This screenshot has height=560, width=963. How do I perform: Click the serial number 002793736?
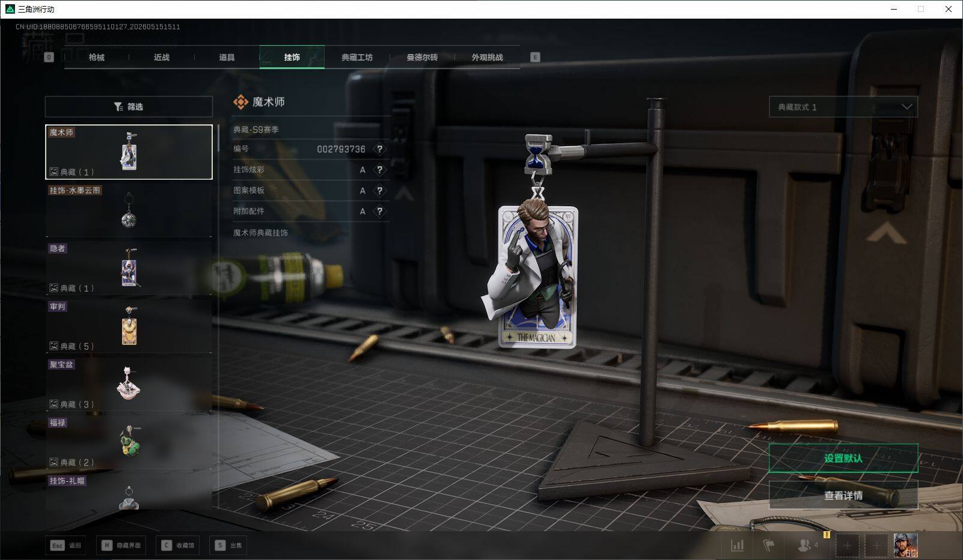341,149
